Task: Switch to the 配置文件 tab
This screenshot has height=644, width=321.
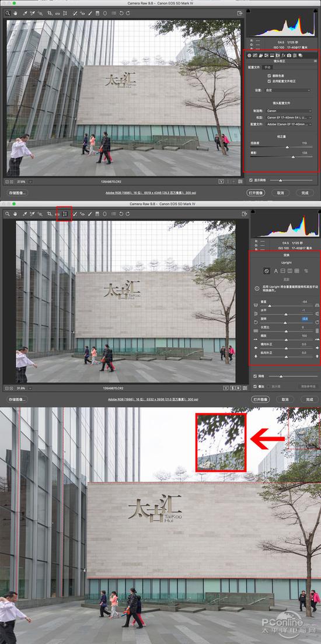Action: [254, 67]
